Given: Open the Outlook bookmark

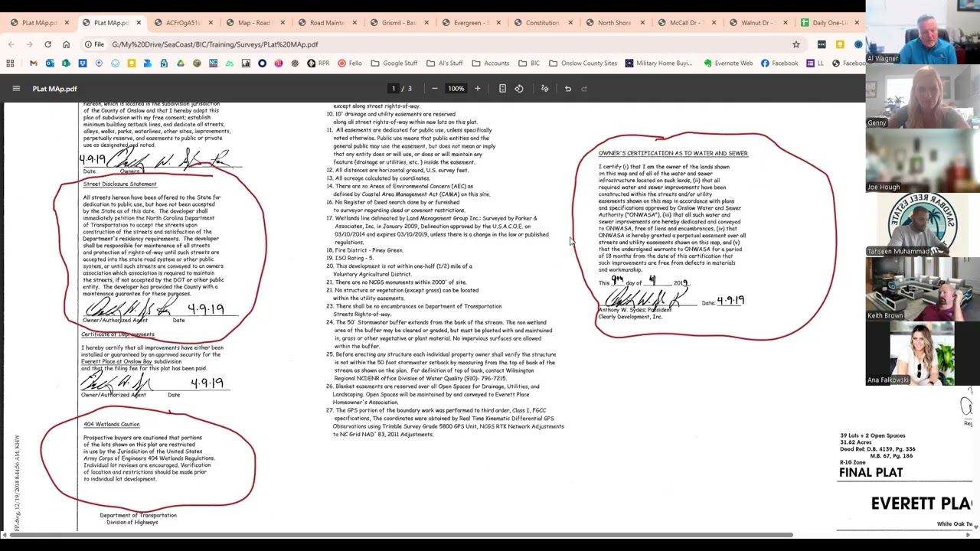Looking at the screenshot, I should (x=50, y=64).
